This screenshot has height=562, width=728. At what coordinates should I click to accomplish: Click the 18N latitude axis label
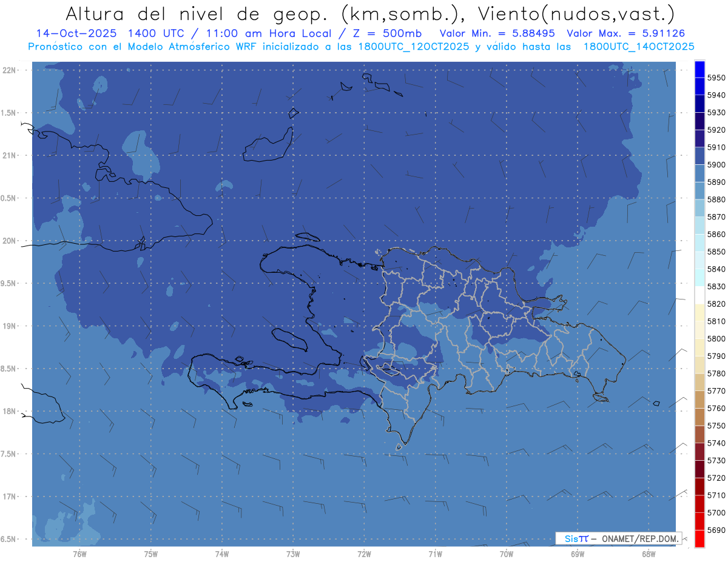pos(10,411)
